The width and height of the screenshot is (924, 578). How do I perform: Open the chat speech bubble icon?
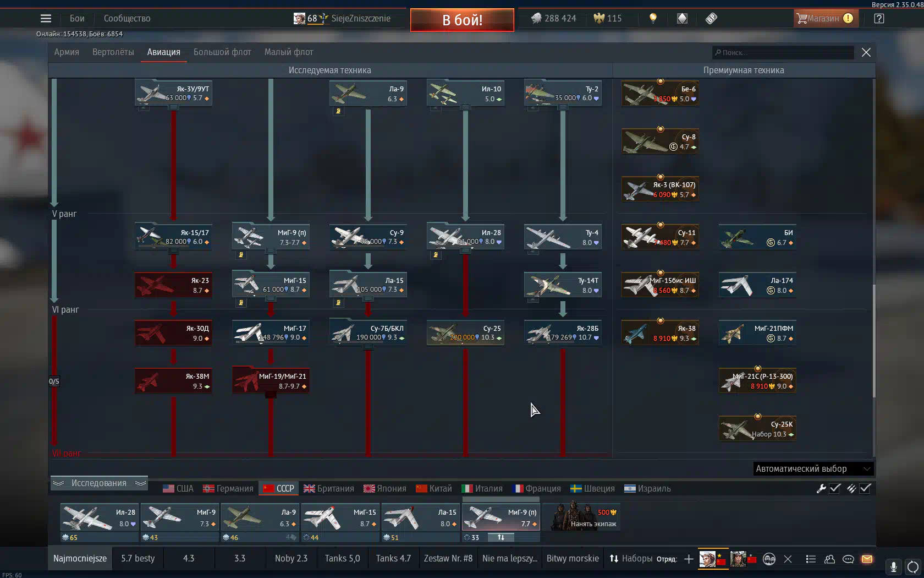pyautogui.click(x=848, y=559)
